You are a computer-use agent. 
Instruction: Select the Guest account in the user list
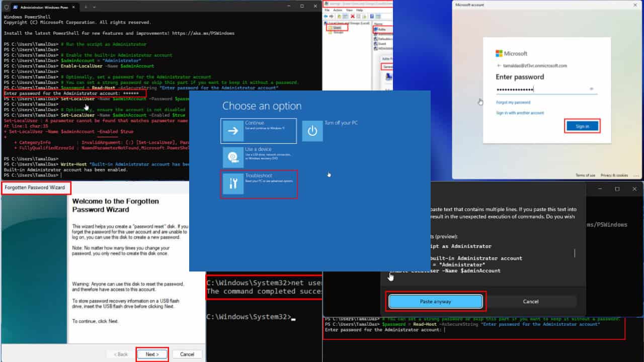(380, 44)
